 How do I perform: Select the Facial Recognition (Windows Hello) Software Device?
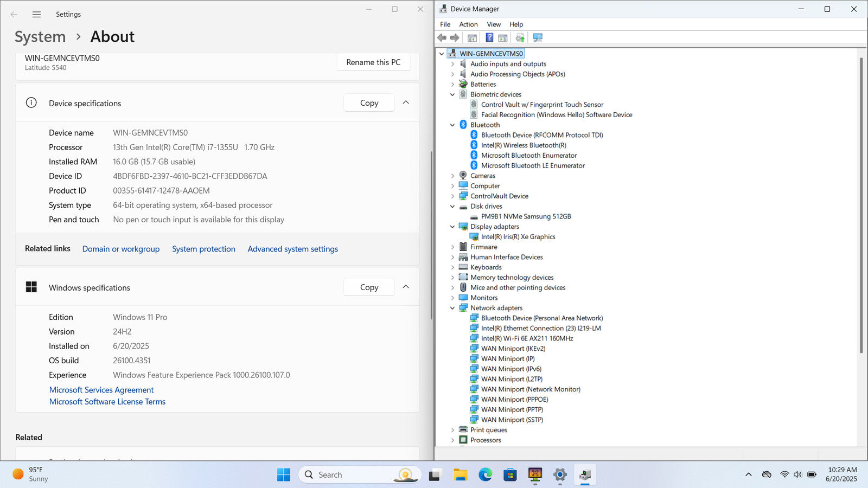[557, 115]
